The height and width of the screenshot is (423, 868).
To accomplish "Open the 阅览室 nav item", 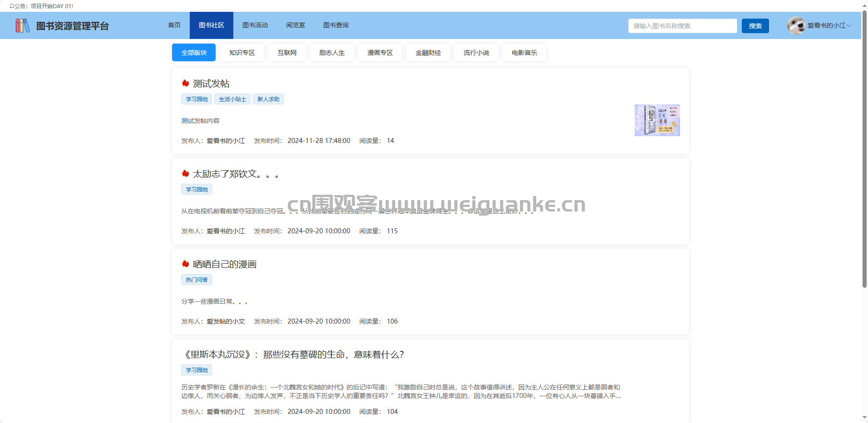I will coord(296,25).
